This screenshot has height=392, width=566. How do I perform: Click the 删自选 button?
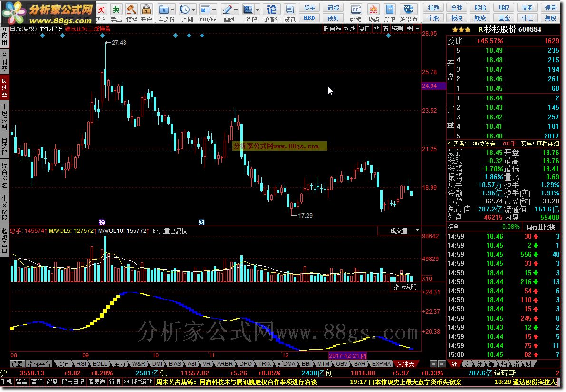tap(332, 29)
